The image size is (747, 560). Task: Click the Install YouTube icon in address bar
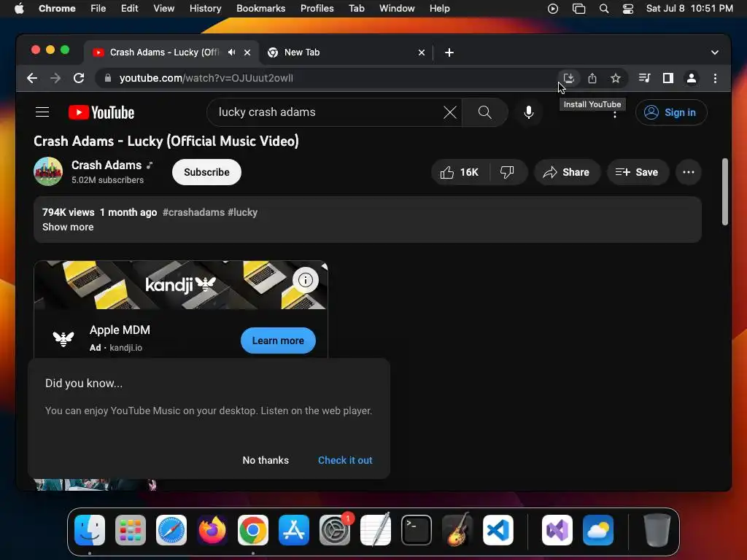569,78
